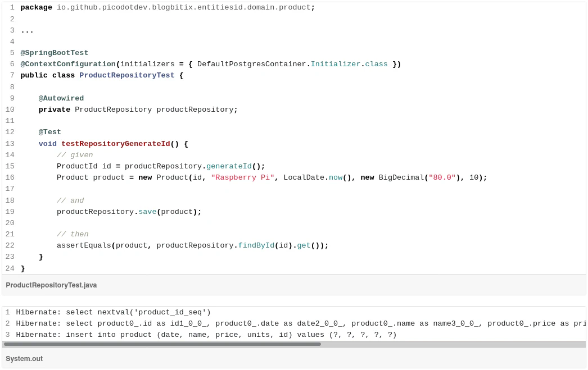Image resolution: width=588 pixels, height=370 pixels.
Task: Select the "Raspberry Pi" string literal
Action: [x=242, y=177]
